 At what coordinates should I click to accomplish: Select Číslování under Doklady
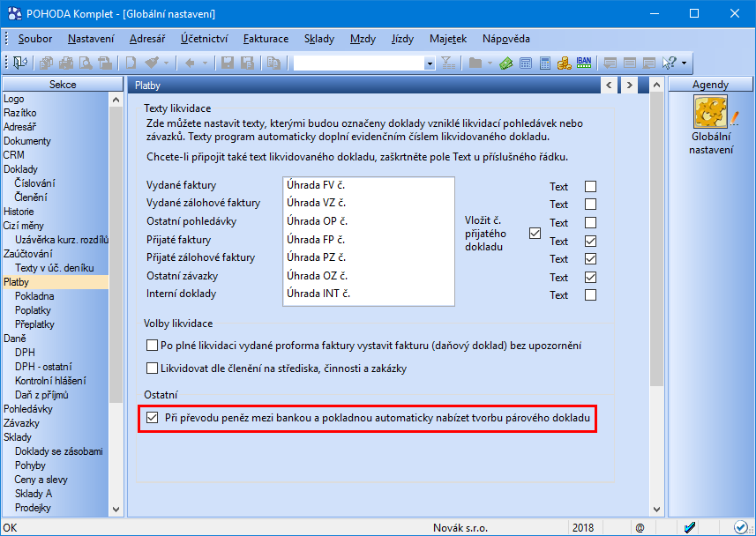tap(34, 183)
